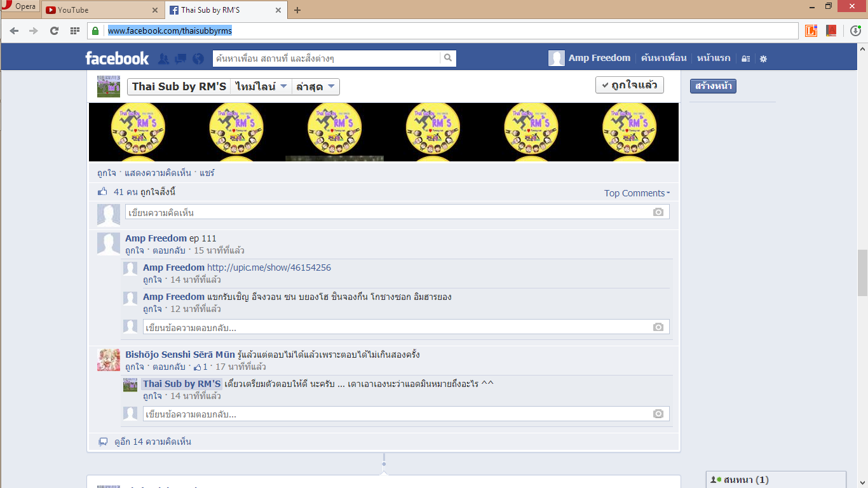This screenshot has width=868, height=488.
Task: Open the profile picture in the header
Action: [x=557, y=58]
